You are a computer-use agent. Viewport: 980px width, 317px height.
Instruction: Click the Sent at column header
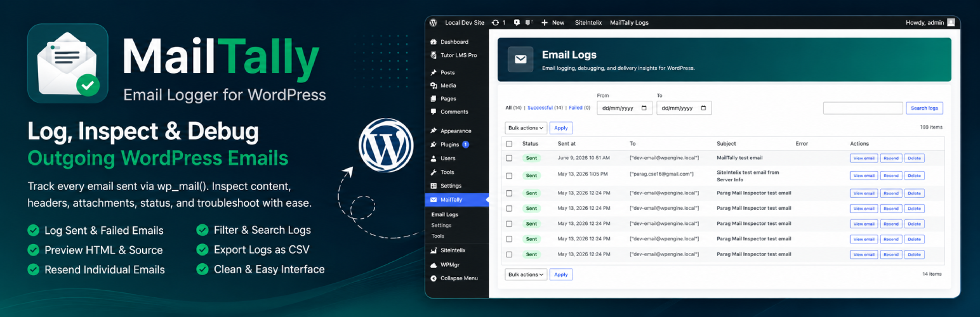[567, 144]
